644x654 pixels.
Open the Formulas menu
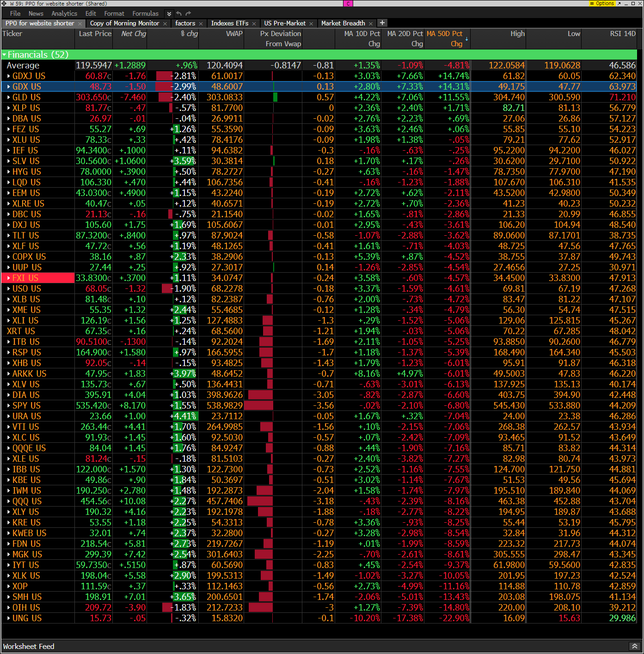click(x=145, y=13)
